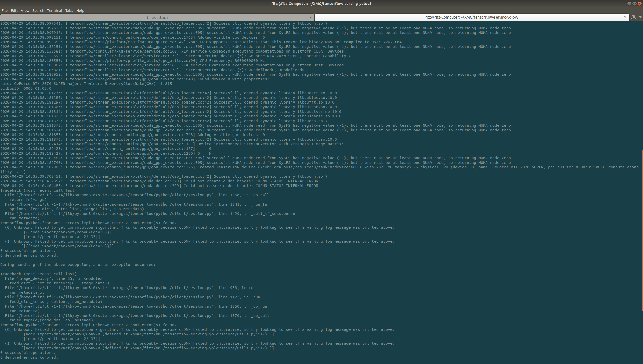Click 'line 1350, in _do_run' traceback entry

click(x=243, y=306)
